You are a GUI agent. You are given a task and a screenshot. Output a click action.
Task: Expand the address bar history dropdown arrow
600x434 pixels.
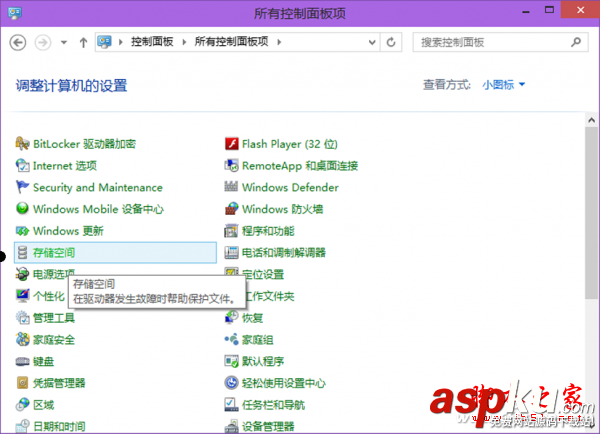pos(372,42)
